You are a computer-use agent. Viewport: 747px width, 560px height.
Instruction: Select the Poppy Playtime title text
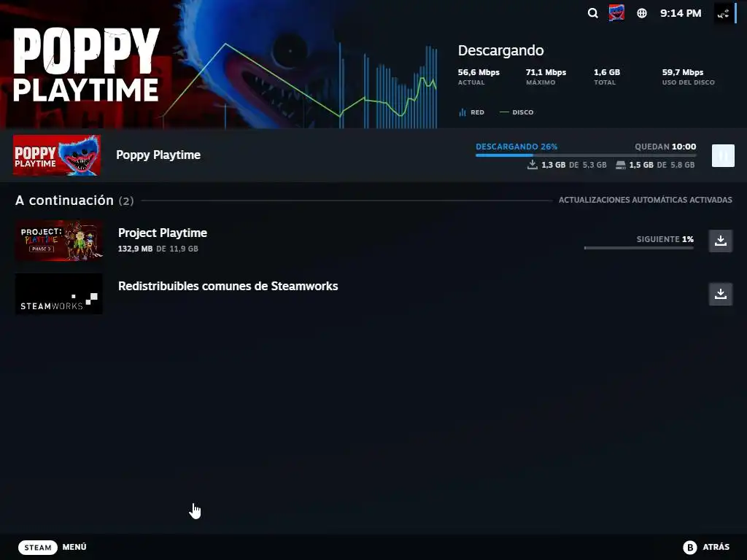pyautogui.click(x=158, y=155)
